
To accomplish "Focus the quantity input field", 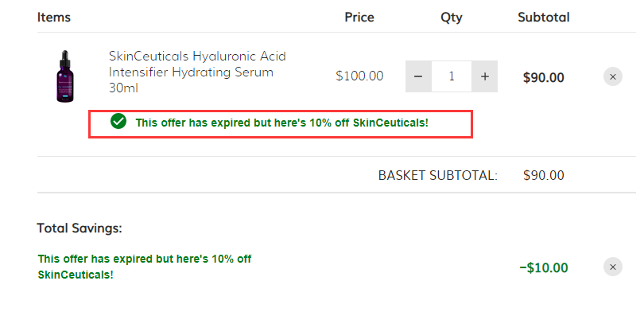I will tap(452, 76).
